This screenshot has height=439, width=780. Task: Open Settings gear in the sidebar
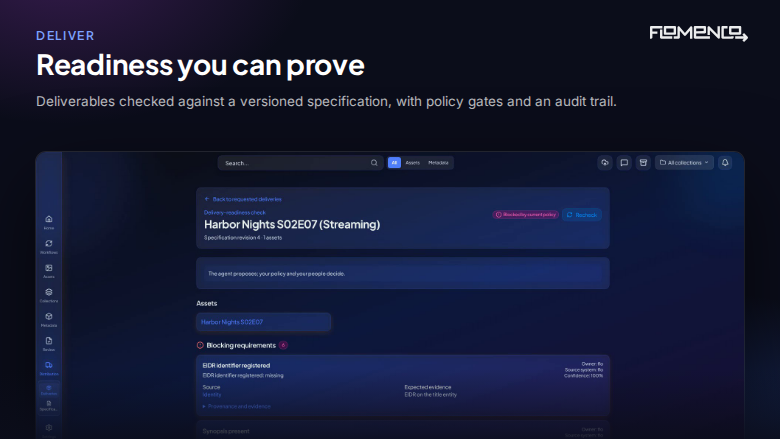(x=49, y=429)
